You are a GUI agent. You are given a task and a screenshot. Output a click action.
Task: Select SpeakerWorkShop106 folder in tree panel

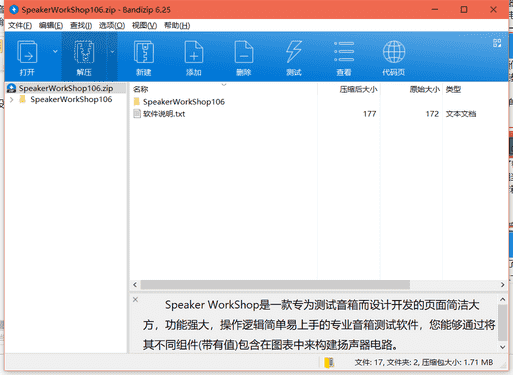(71, 99)
